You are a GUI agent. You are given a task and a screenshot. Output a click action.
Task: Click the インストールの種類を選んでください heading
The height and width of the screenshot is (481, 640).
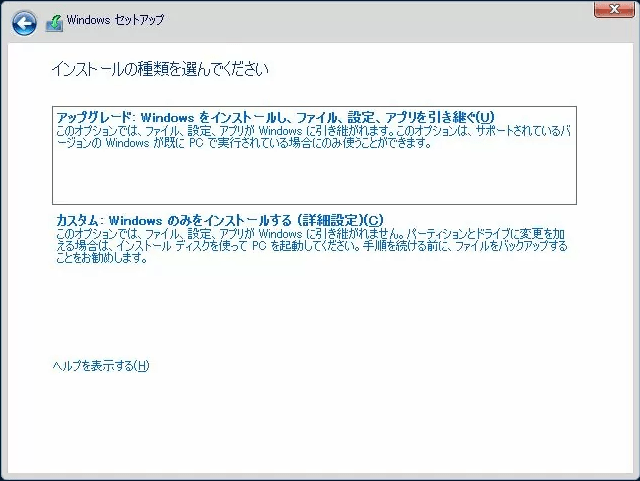click(x=159, y=70)
